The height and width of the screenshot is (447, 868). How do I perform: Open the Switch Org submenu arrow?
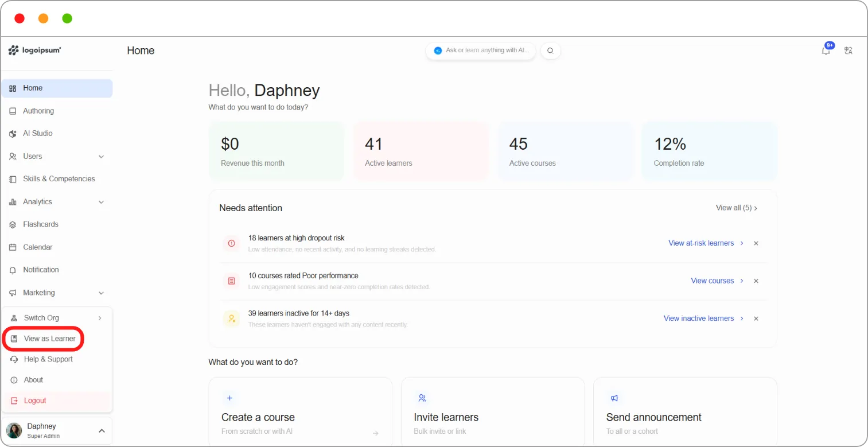pyautogui.click(x=100, y=318)
